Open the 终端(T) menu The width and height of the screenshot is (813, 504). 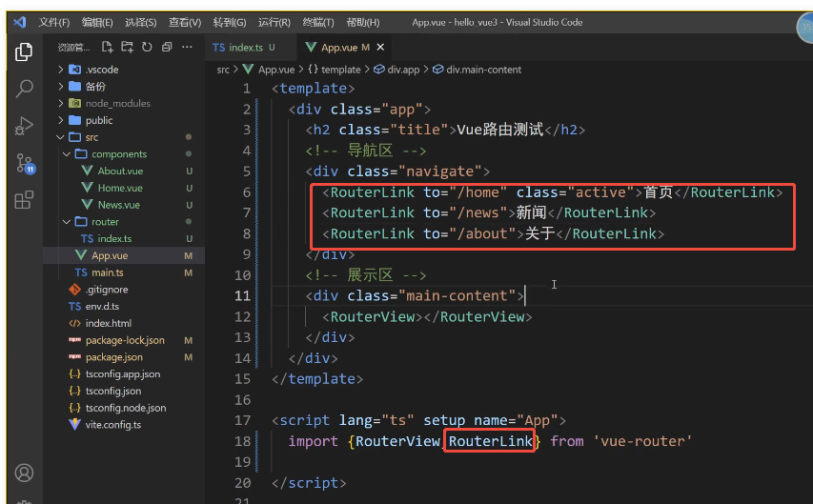(318, 22)
